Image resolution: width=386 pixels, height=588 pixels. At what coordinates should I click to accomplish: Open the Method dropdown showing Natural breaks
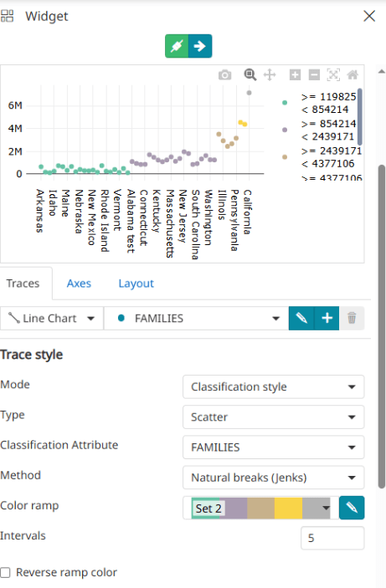coord(273,478)
